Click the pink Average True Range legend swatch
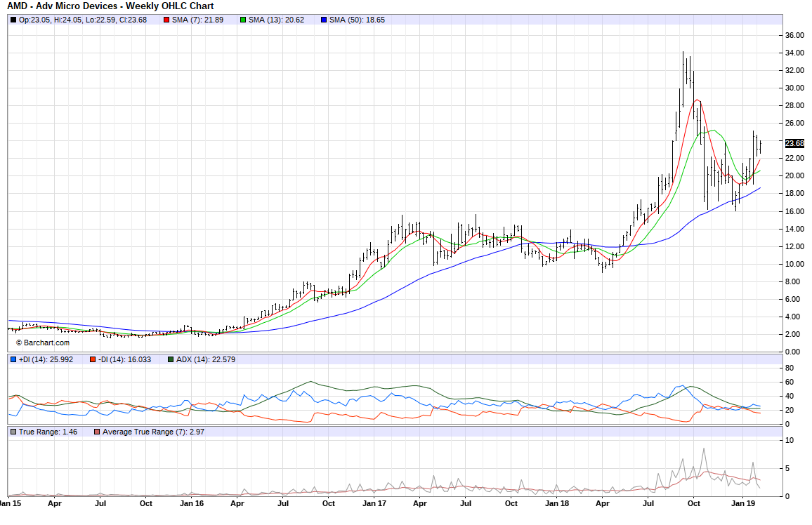Image resolution: width=812 pixels, height=525 pixels. (x=97, y=432)
